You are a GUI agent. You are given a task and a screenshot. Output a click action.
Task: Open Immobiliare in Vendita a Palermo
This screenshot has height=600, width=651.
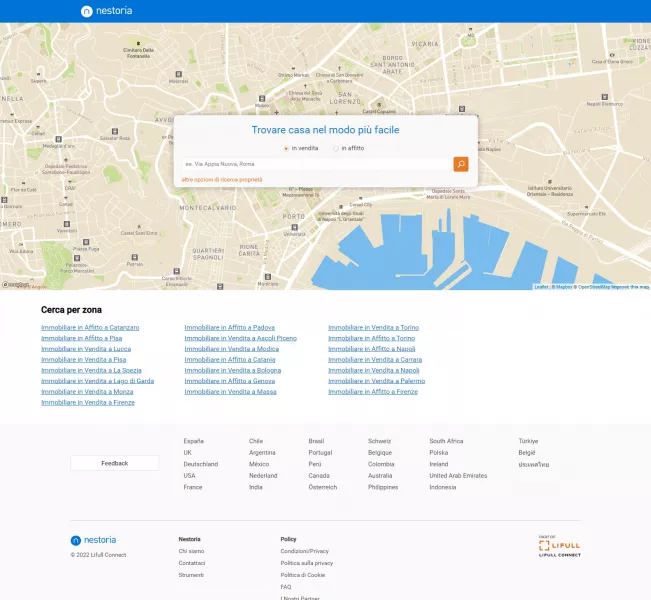377,381
